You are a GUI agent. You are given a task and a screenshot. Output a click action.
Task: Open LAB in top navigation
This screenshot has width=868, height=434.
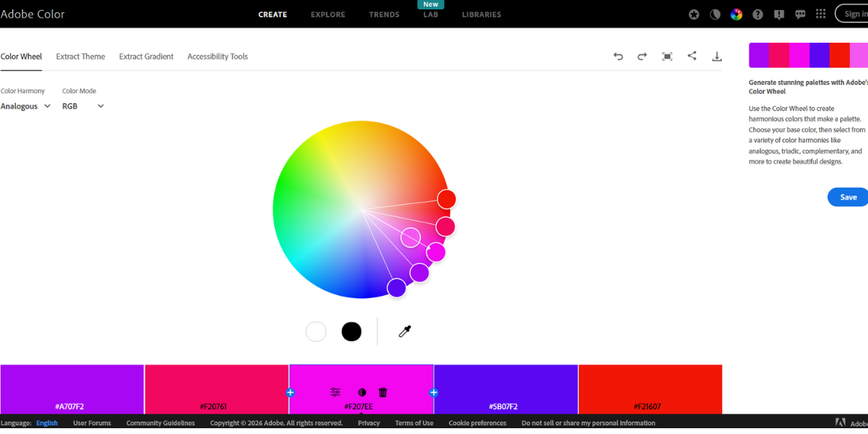pyautogui.click(x=431, y=14)
